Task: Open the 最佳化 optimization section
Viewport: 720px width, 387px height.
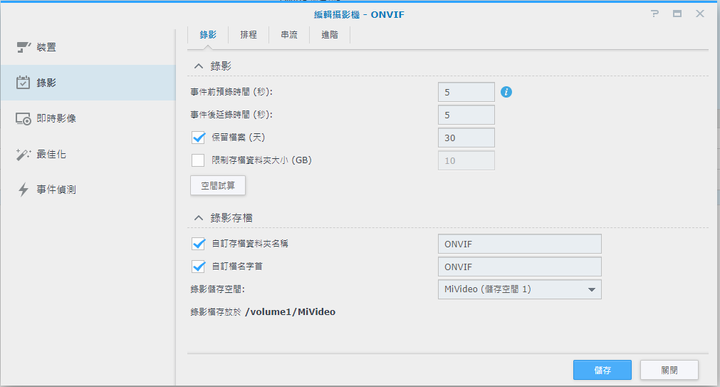Action: (x=87, y=154)
